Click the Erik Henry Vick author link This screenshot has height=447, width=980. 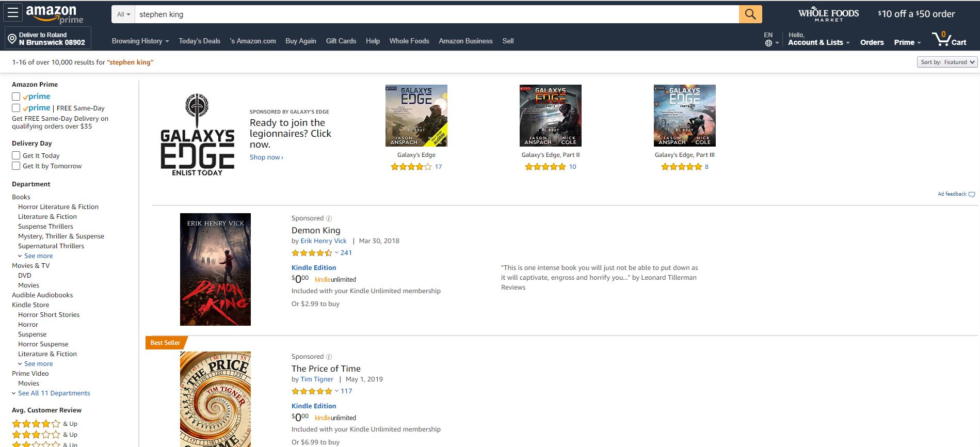point(324,241)
